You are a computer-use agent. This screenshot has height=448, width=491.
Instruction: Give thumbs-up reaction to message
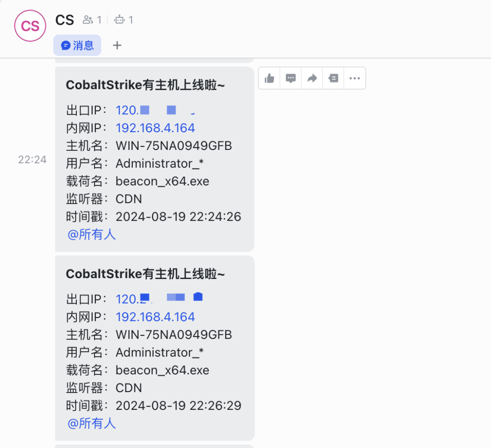coord(269,78)
